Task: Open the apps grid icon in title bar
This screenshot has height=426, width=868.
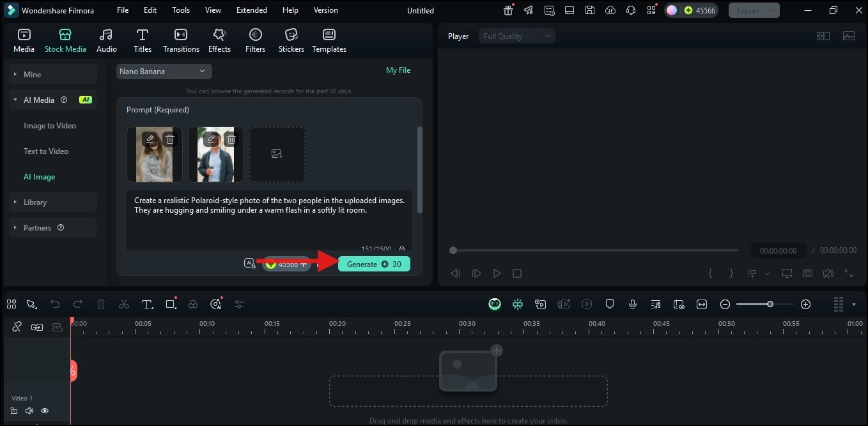Action: pos(651,10)
